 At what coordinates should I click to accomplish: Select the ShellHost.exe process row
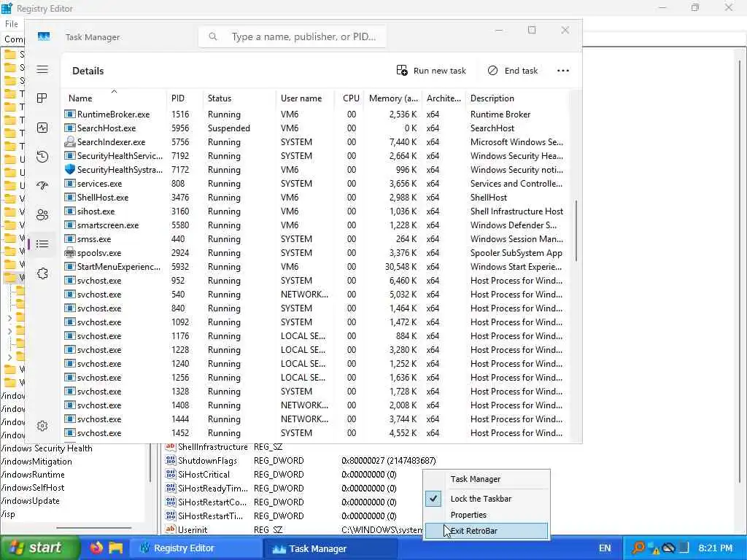[x=315, y=197]
